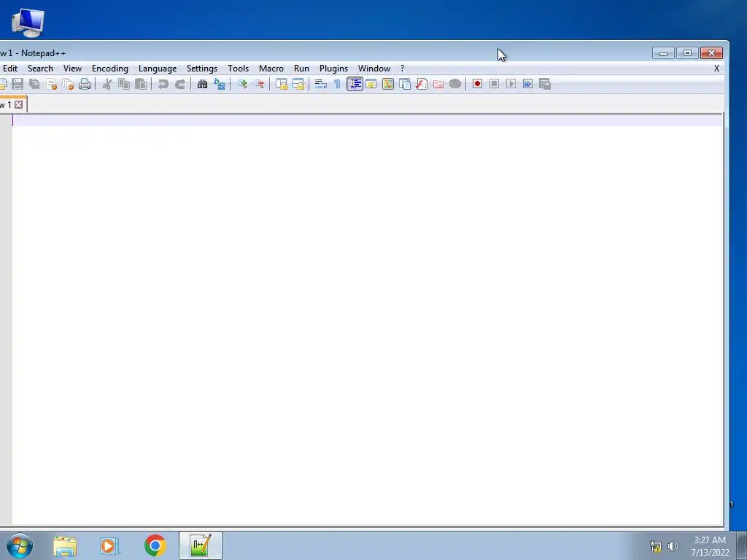Open the View menu
The height and width of the screenshot is (560, 747).
(72, 69)
